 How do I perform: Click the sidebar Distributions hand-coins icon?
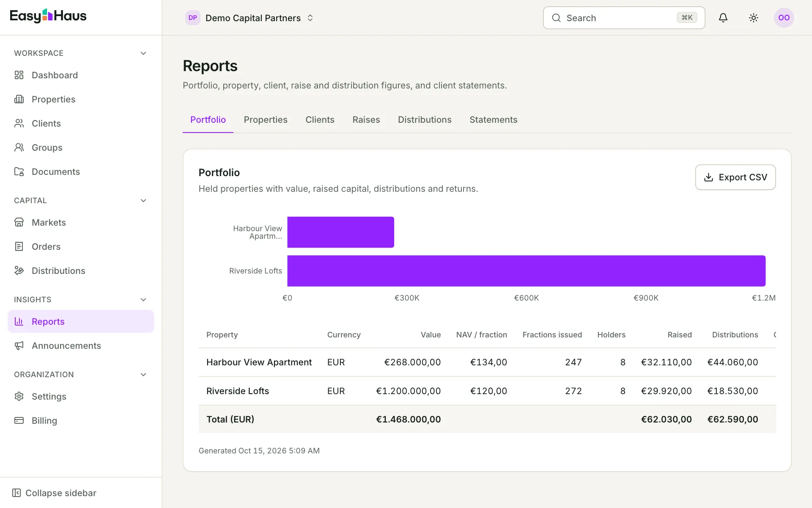[x=19, y=271]
